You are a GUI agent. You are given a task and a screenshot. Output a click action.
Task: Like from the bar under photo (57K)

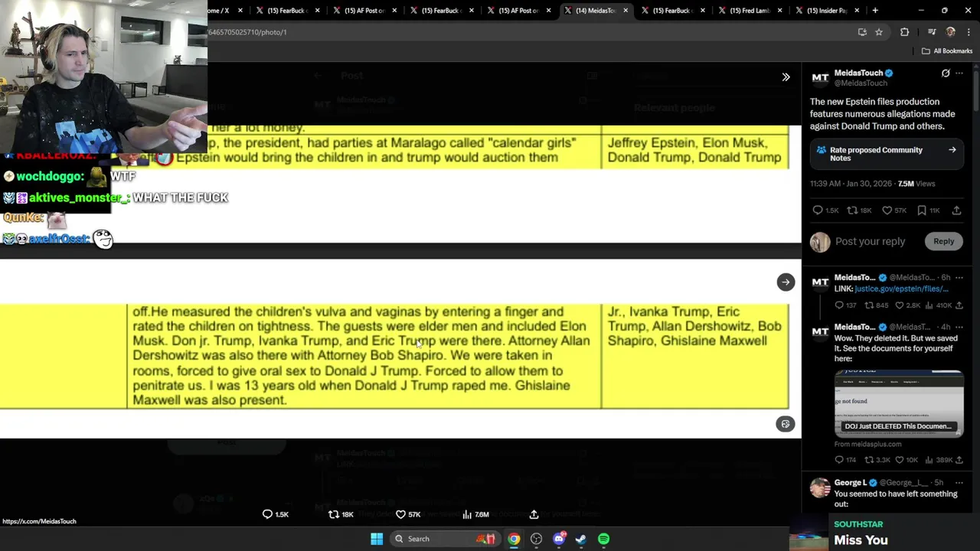point(407,514)
